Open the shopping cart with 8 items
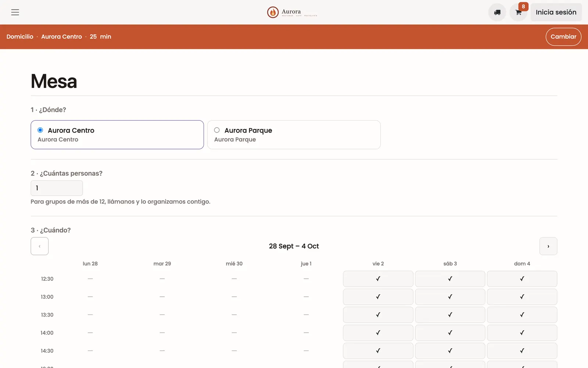The width and height of the screenshot is (588, 368). pyautogui.click(x=519, y=12)
